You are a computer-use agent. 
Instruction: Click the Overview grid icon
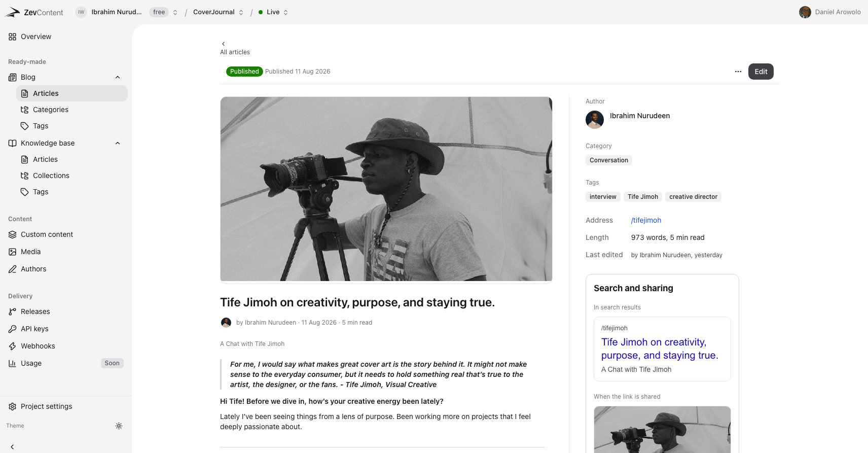(12, 37)
